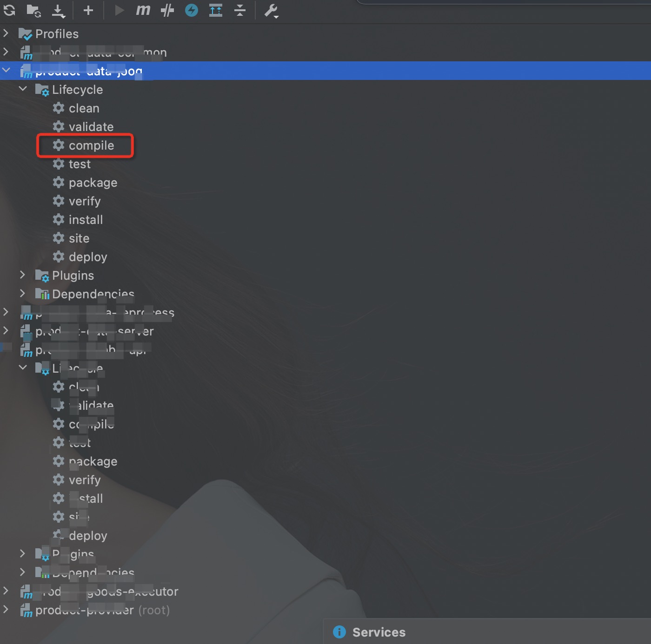Collapse all items in the Maven tree
This screenshot has height=644, width=651.
(240, 10)
